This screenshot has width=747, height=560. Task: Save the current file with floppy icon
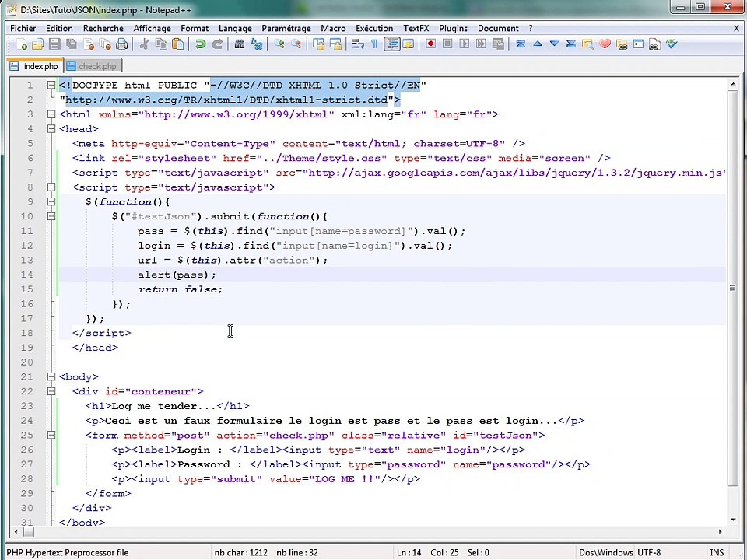[x=54, y=44]
